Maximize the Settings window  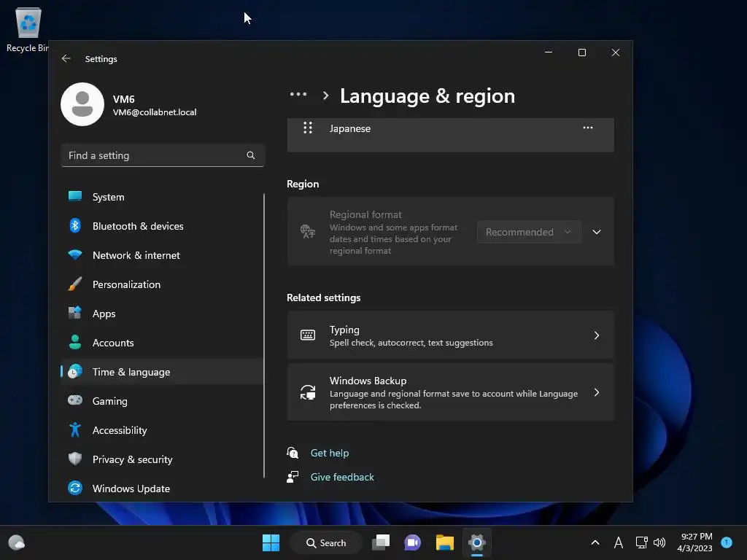click(x=581, y=52)
